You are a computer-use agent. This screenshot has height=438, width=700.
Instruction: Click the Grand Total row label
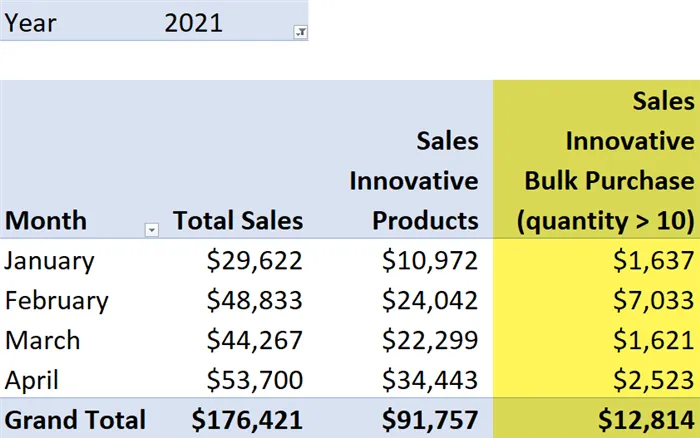pos(75,419)
